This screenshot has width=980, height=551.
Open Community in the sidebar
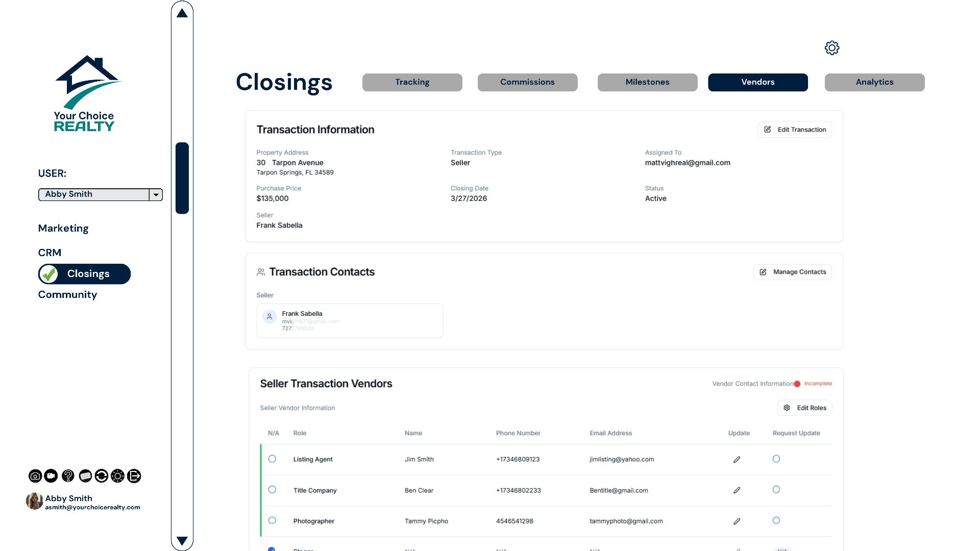click(67, 295)
